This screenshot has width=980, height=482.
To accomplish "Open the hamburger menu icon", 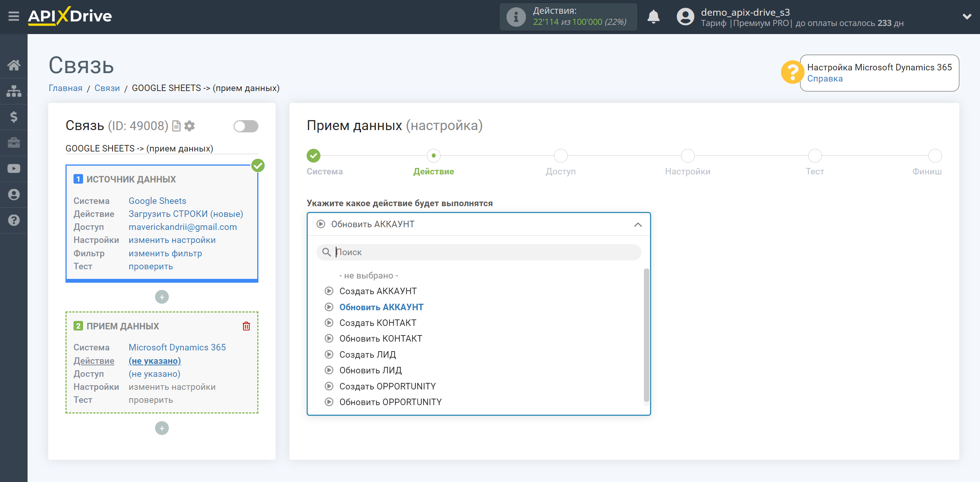I will (14, 16).
